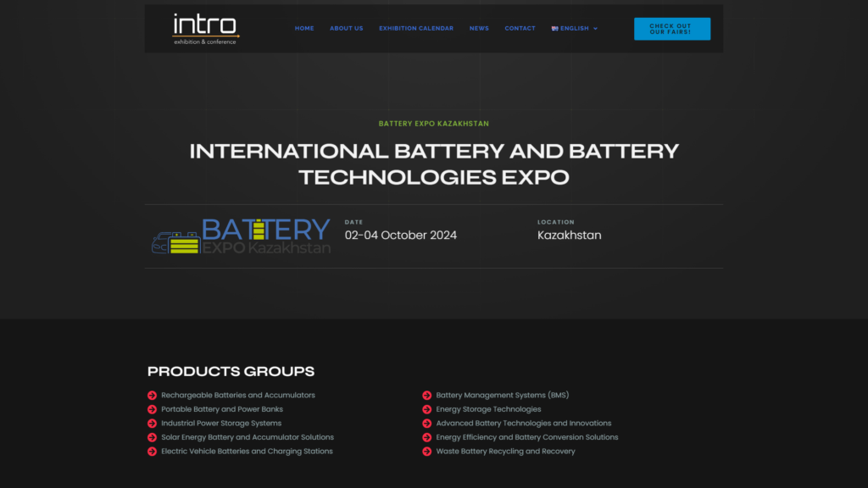Click the Products Groups heading
This screenshot has height=488, width=868.
(x=231, y=371)
